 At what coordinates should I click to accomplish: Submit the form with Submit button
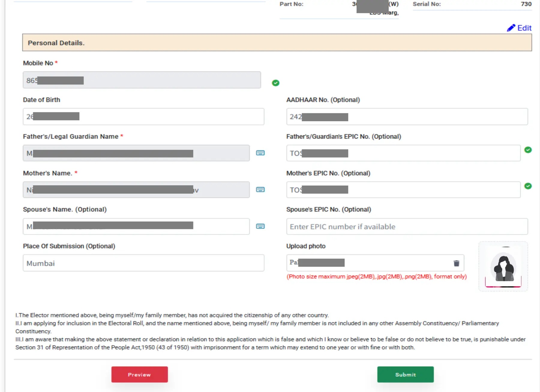point(405,374)
